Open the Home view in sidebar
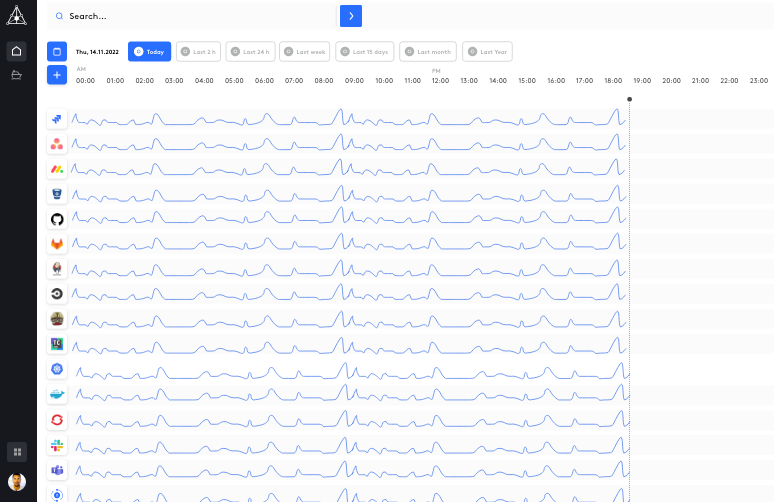 pyautogui.click(x=16, y=51)
